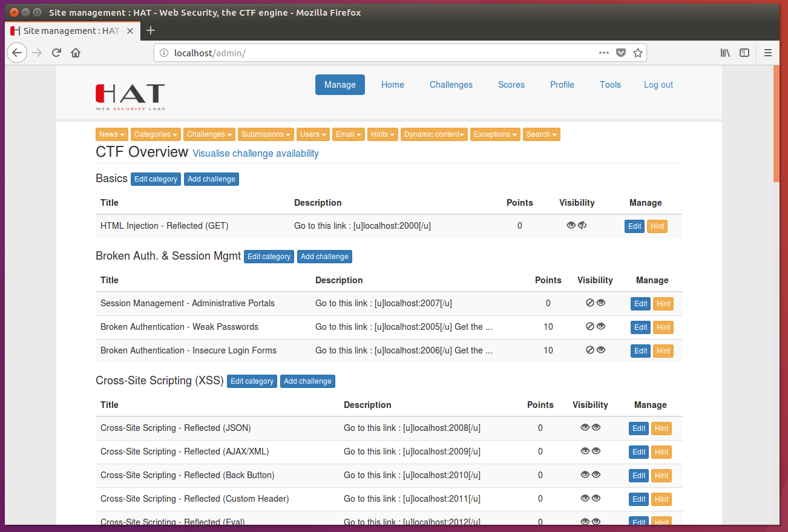Log out from the top navigation
Image resolution: width=788 pixels, height=532 pixels.
tap(658, 85)
